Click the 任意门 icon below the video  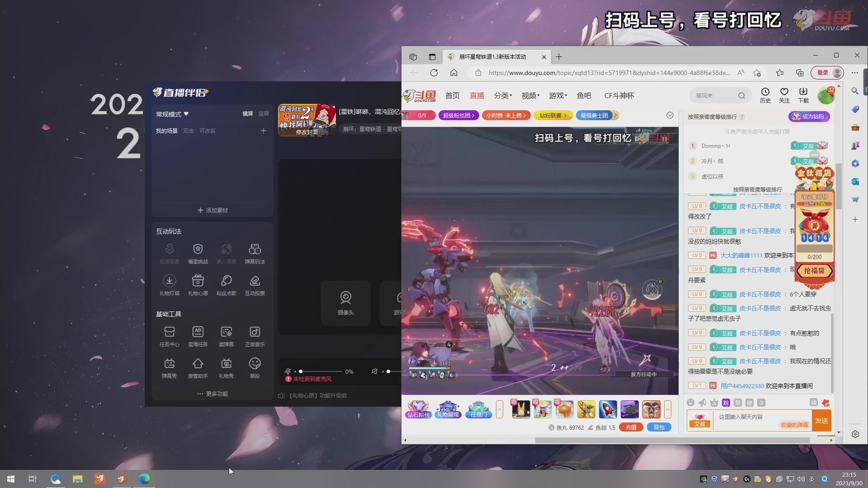[479, 409]
